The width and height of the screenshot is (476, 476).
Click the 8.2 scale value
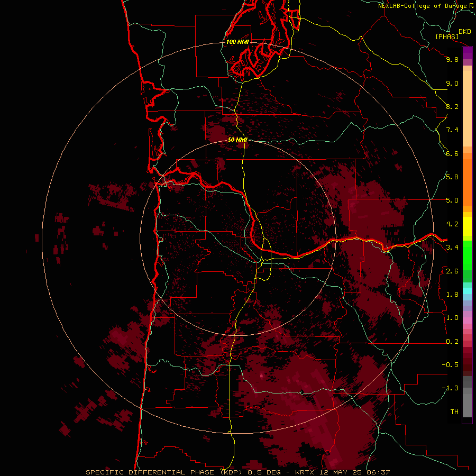pos(452,106)
